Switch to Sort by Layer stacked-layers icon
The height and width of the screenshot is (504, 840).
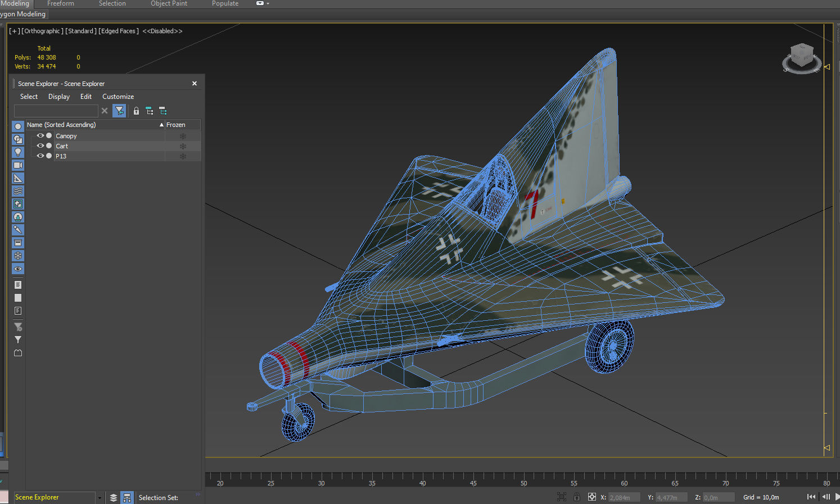tap(114, 498)
